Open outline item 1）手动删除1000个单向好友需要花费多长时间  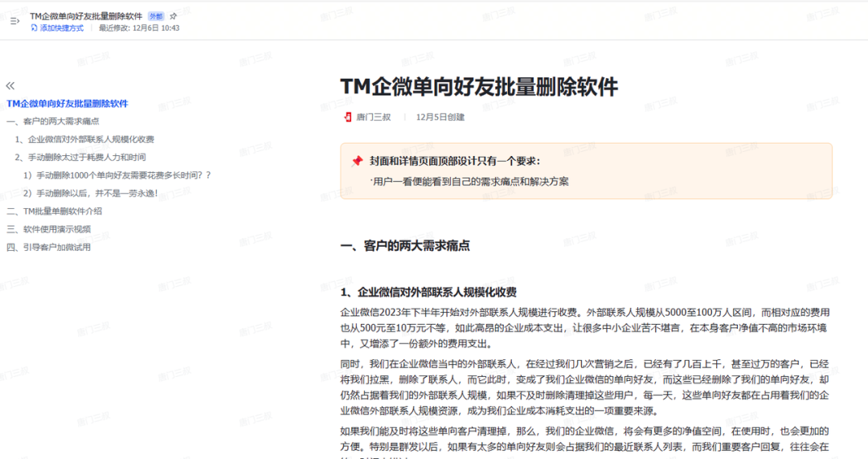(x=117, y=175)
